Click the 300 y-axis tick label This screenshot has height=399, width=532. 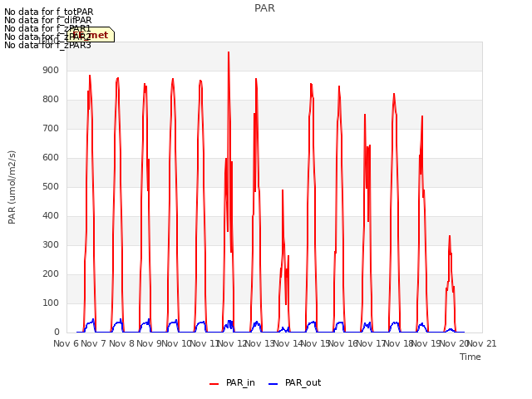51,245
